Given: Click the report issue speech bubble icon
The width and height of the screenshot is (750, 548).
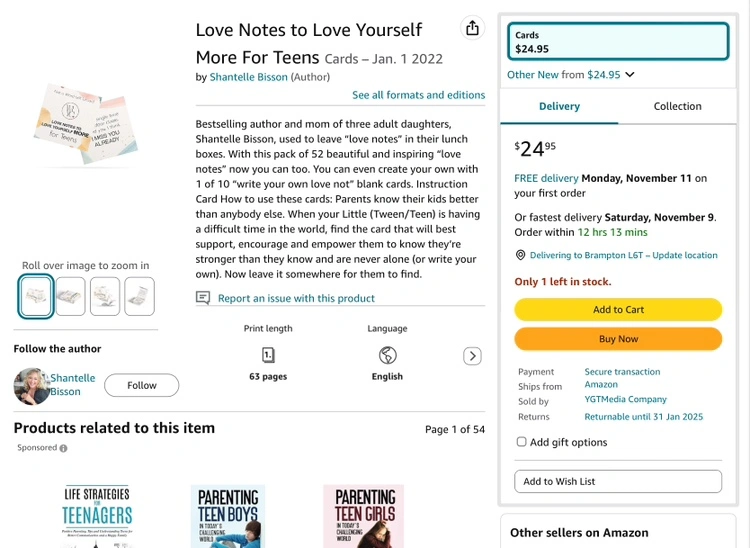Looking at the screenshot, I should coord(203,298).
